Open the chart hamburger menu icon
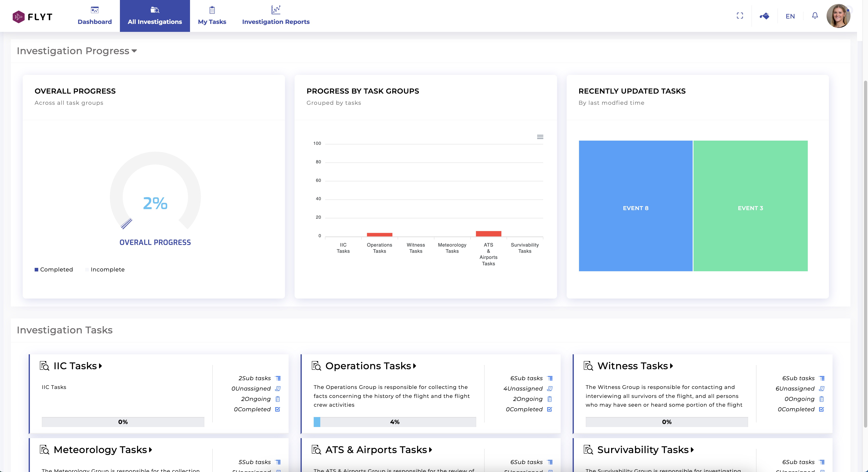The image size is (868, 472). tap(540, 137)
